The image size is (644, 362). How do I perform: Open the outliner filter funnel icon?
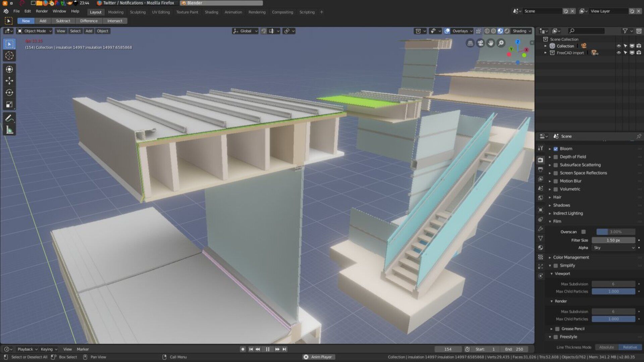tap(625, 31)
